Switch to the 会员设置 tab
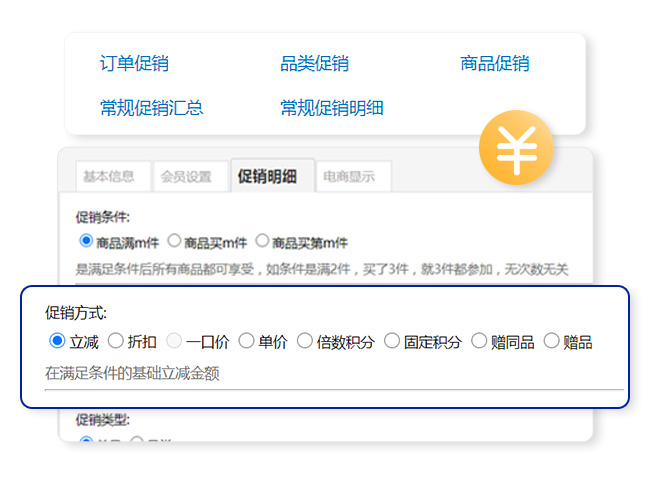650x488 pixels. click(187, 177)
